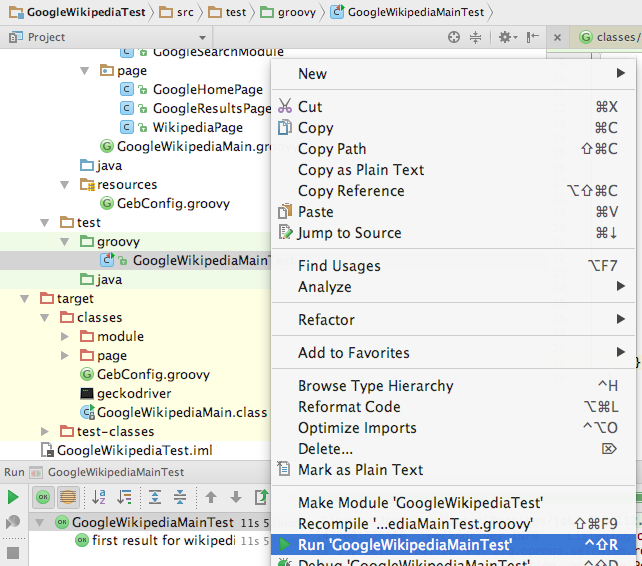
Task: Hide the Project tool window
Action: click(532, 37)
